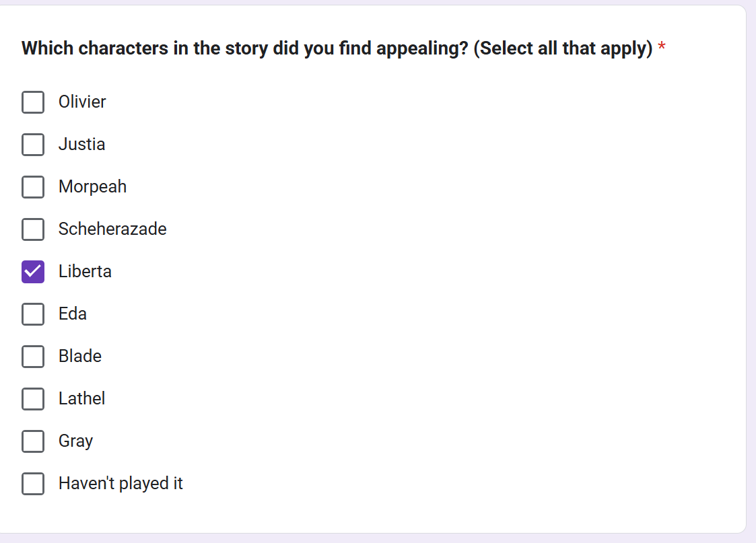This screenshot has height=543, width=756.
Task: Tick the Haven't played it checkbox
Action: [33, 484]
